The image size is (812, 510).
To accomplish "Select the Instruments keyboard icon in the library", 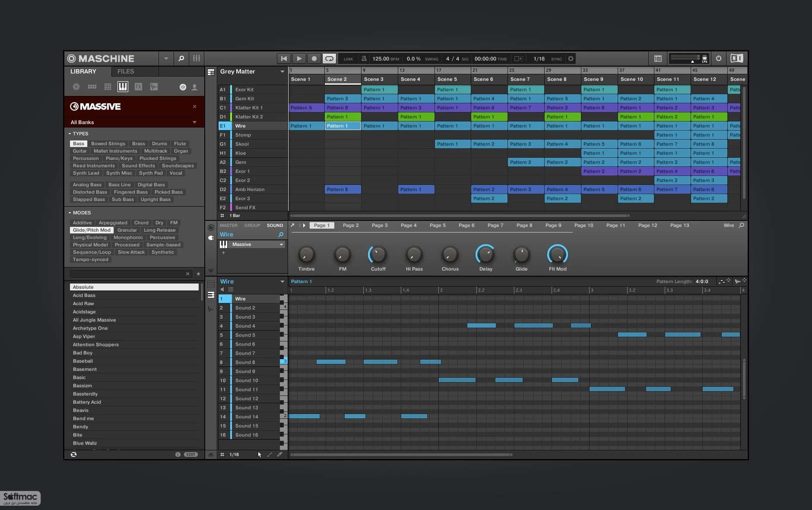I will [123, 87].
